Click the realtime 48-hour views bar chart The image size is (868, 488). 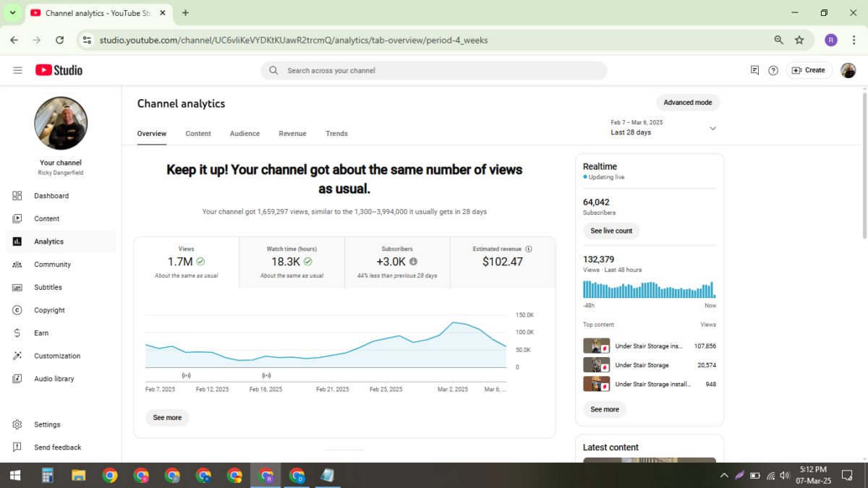[x=650, y=289]
